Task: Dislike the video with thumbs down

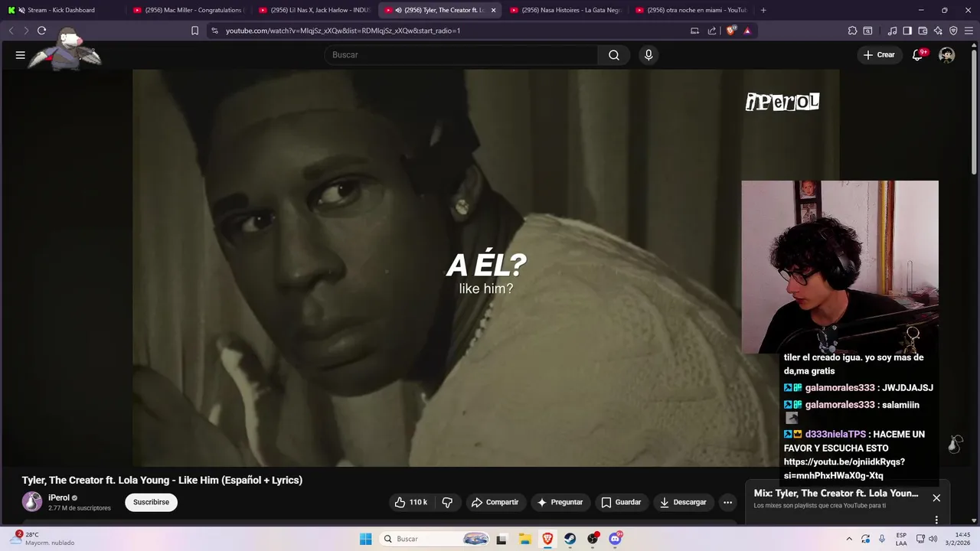Action: [x=448, y=502]
